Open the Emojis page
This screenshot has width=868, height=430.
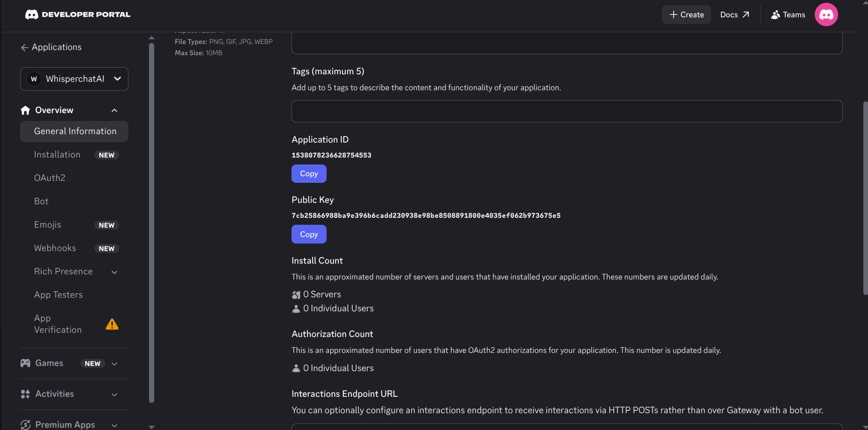(48, 225)
